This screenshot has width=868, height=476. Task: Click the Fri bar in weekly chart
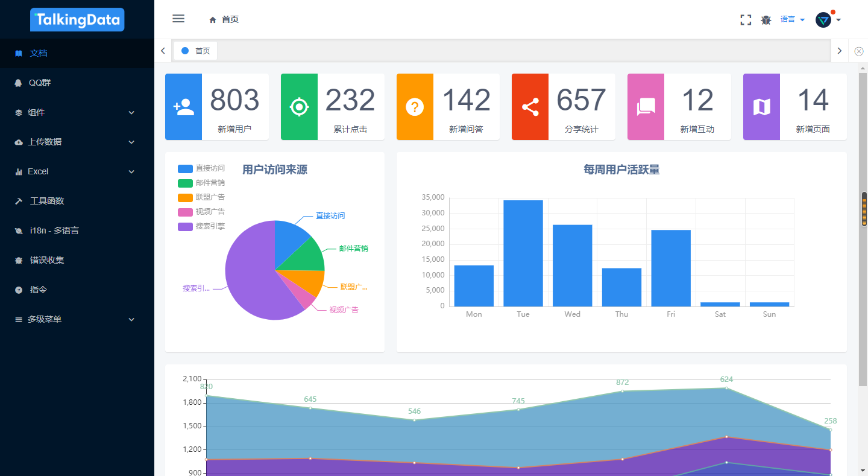pos(671,268)
